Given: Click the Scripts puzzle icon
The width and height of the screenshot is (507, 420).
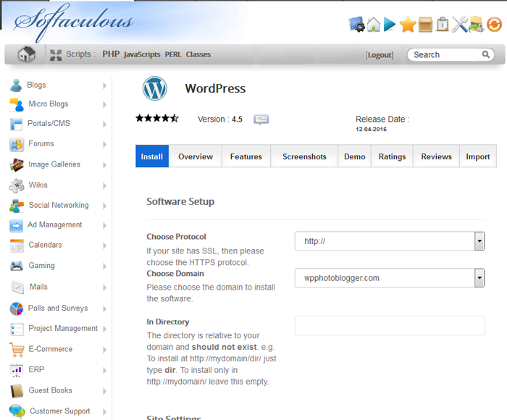Looking at the screenshot, I should pyautogui.click(x=56, y=54).
